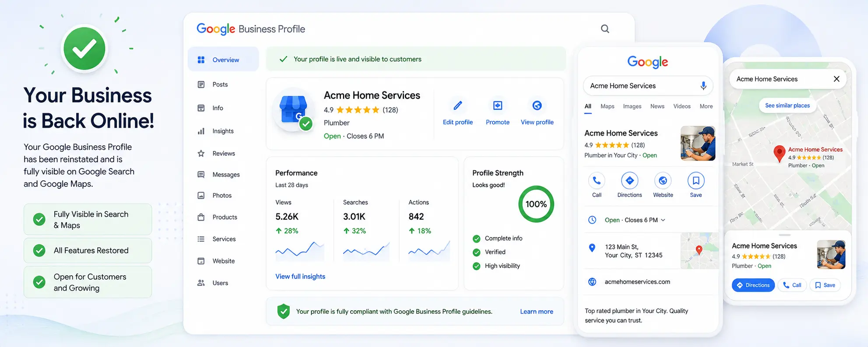Viewport: 868px width, 347px height.
Task: Click Learn more about compliance guidelines
Action: [x=537, y=312]
